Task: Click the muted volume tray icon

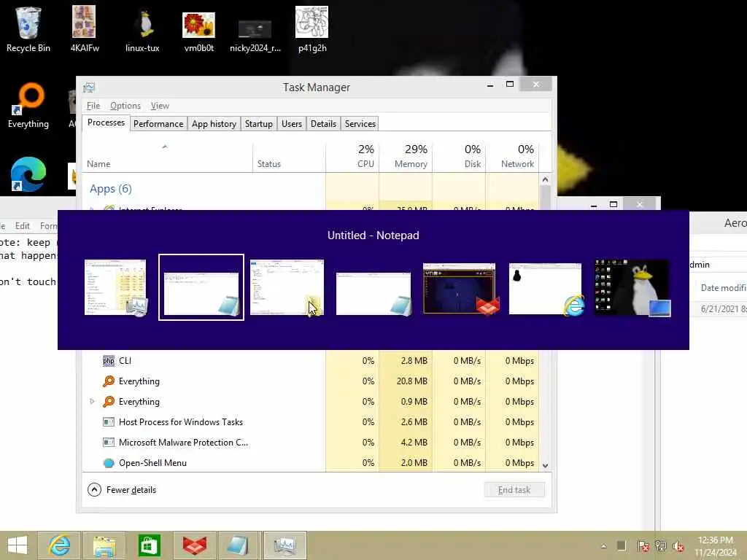Action: click(679, 546)
